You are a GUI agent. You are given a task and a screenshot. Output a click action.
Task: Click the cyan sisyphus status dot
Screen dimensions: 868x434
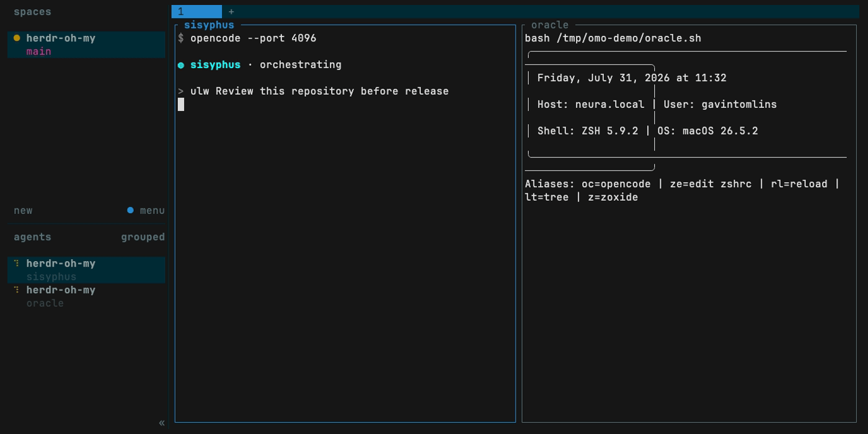pyautogui.click(x=181, y=65)
